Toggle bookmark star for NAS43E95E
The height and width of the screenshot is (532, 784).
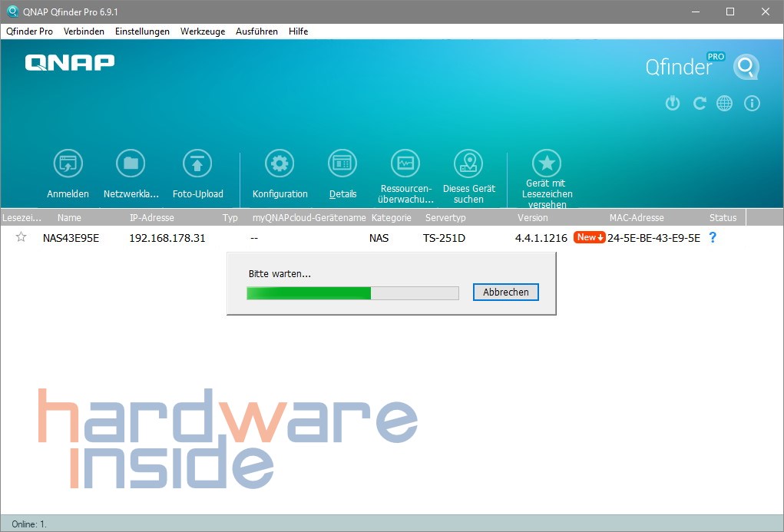(21, 237)
